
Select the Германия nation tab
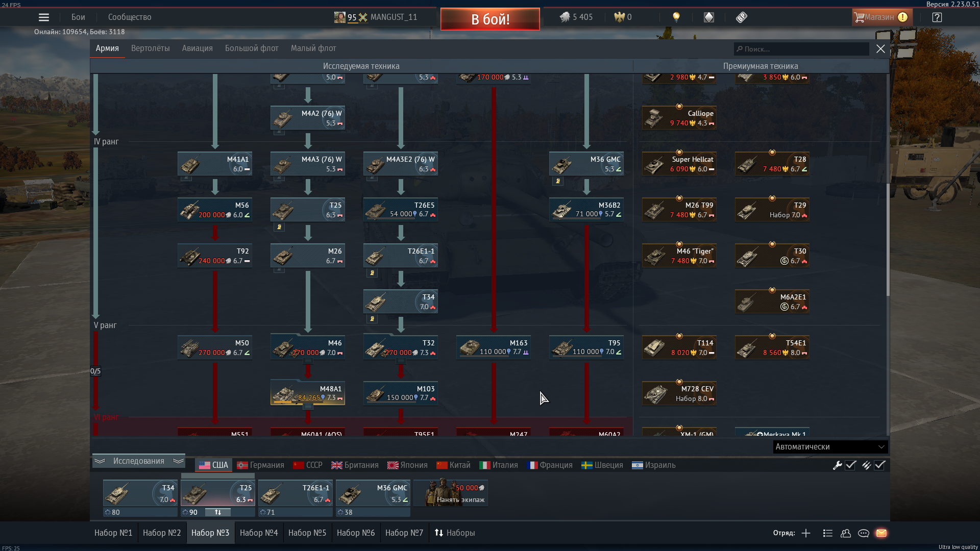[x=260, y=465]
